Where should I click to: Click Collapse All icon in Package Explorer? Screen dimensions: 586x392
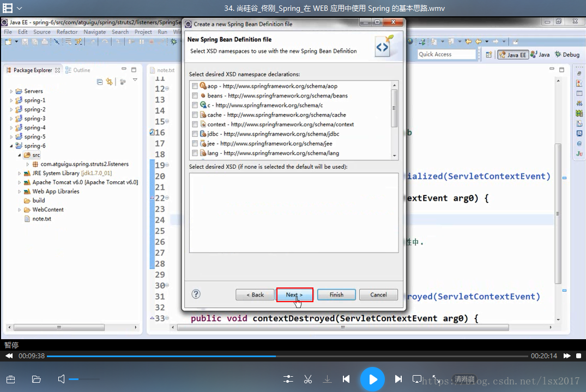(100, 82)
